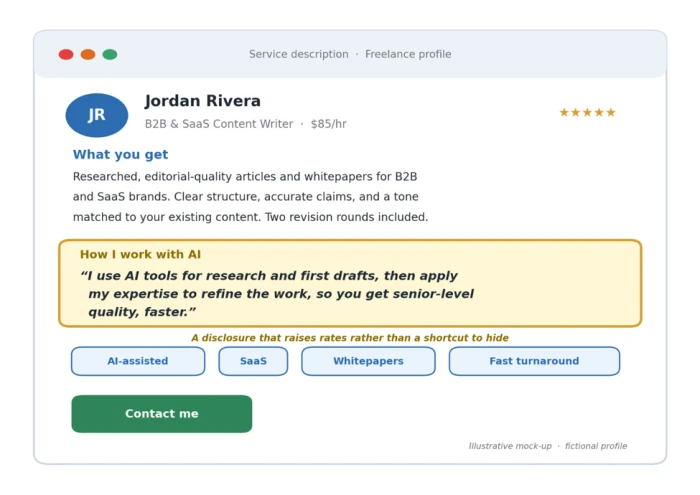Select the Whitepapers tag chip
The height and width of the screenshot is (495, 700).
click(368, 361)
